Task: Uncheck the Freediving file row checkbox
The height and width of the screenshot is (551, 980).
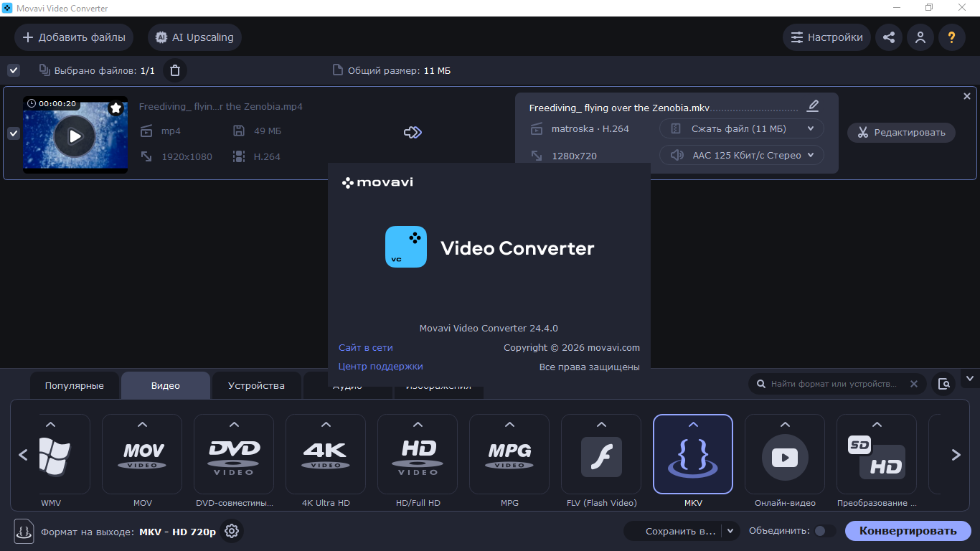Action: point(14,133)
